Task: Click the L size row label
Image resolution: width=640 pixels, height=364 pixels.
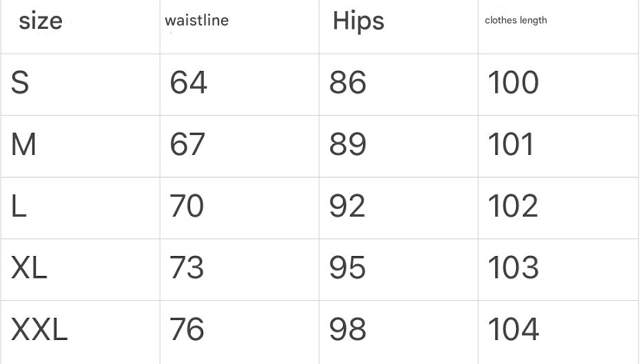Action: (x=19, y=206)
